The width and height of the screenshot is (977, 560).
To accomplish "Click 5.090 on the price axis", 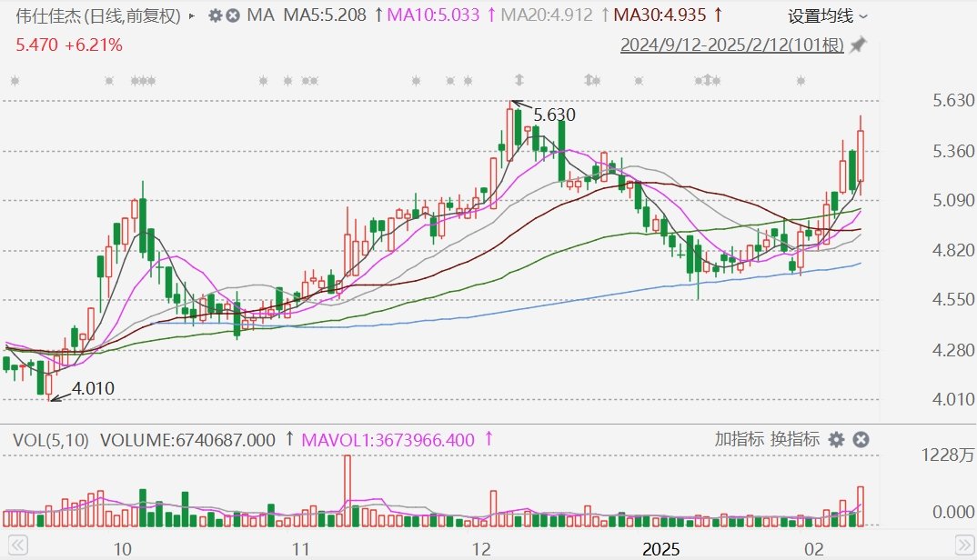I will point(953,200).
